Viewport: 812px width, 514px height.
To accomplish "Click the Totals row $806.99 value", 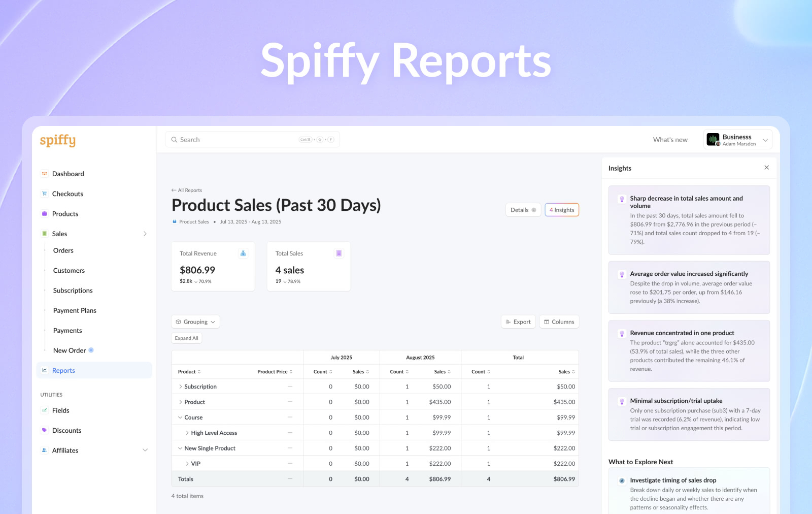I will [564, 479].
